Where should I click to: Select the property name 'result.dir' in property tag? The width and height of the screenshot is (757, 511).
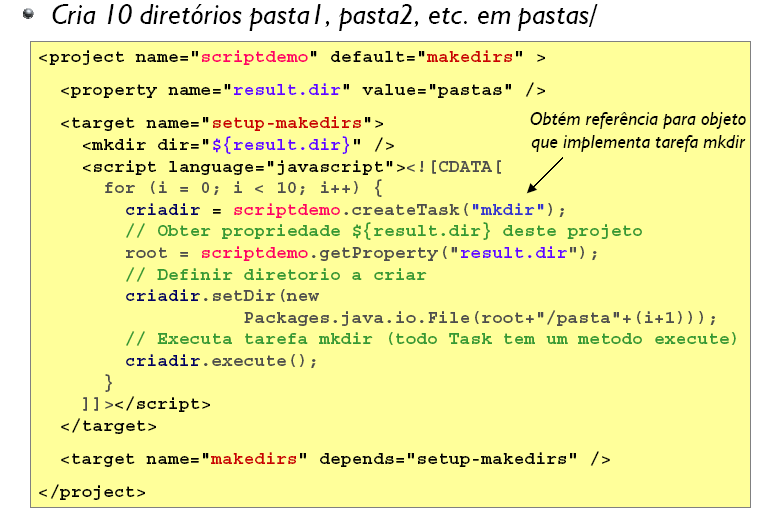287,90
